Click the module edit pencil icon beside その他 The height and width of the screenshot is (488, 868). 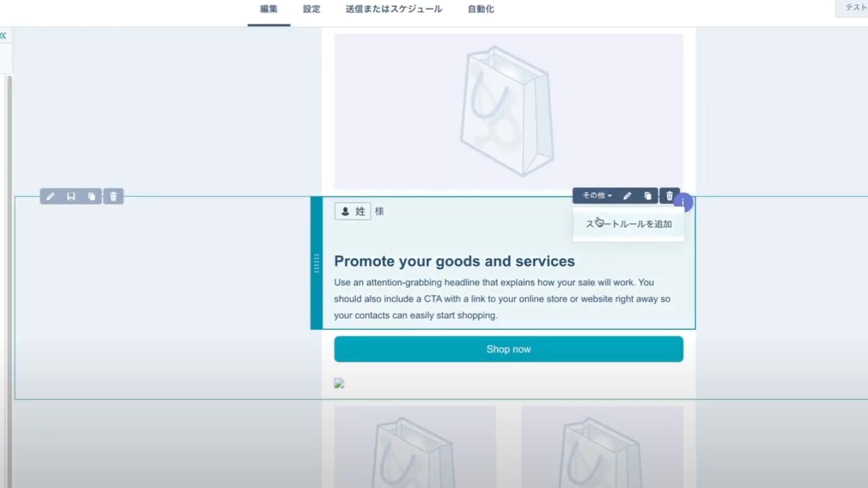[x=627, y=196]
